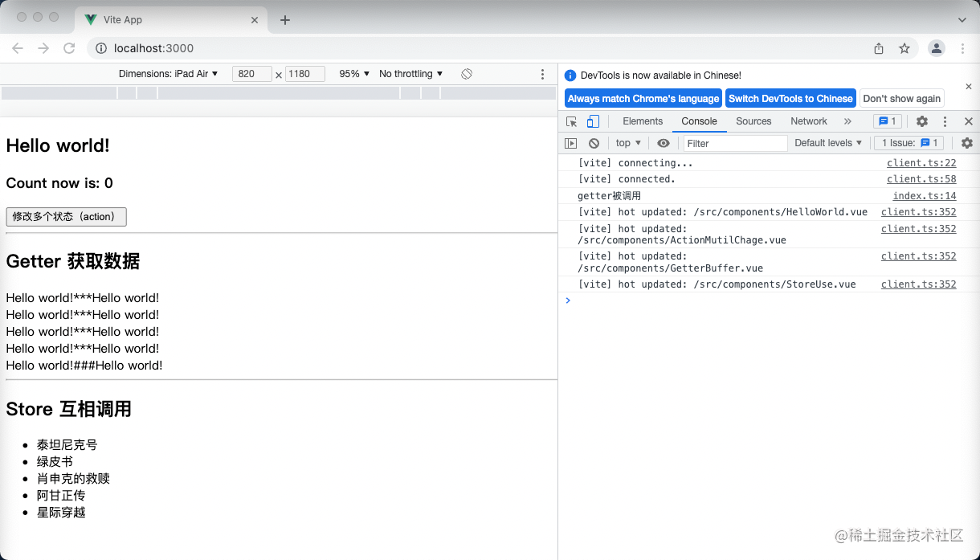Image resolution: width=980 pixels, height=560 pixels.
Task: Go forward in browser history
Action: (x=43, y=48)
